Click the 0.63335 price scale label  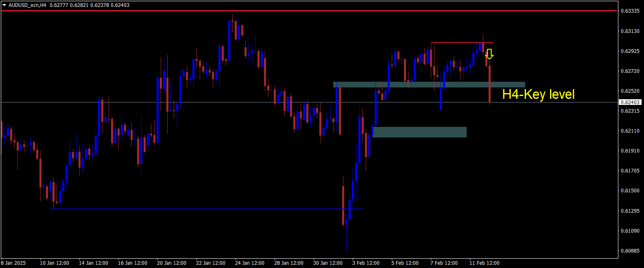click(630, 11)
